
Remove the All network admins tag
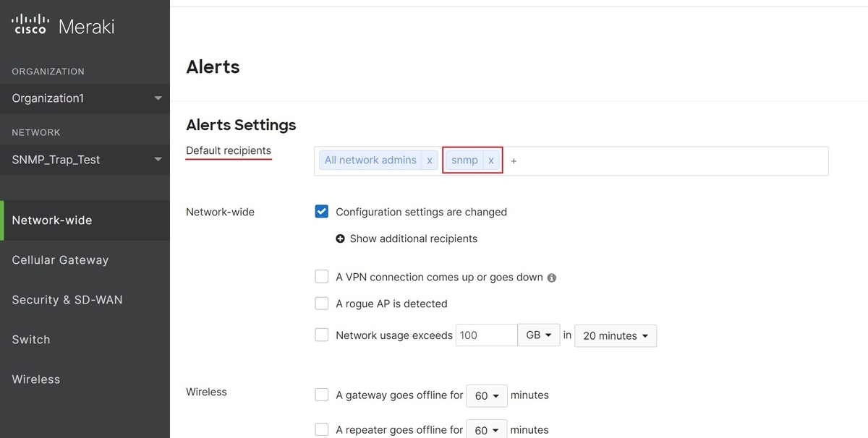(x=430, y=160)
